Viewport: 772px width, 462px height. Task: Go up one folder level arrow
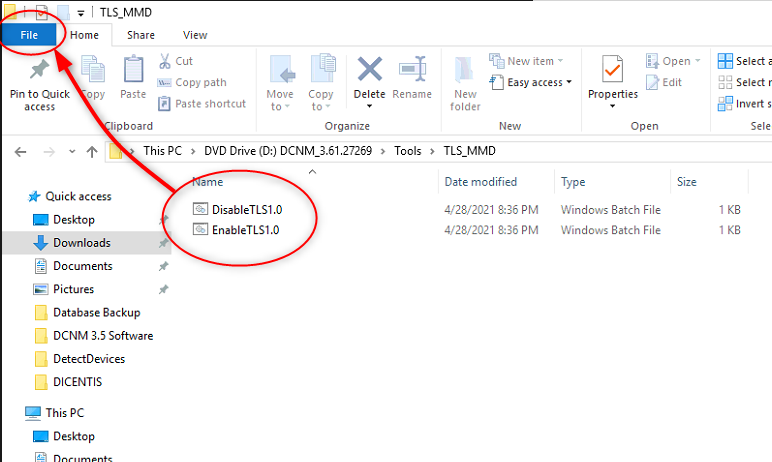tap(92, 152)
